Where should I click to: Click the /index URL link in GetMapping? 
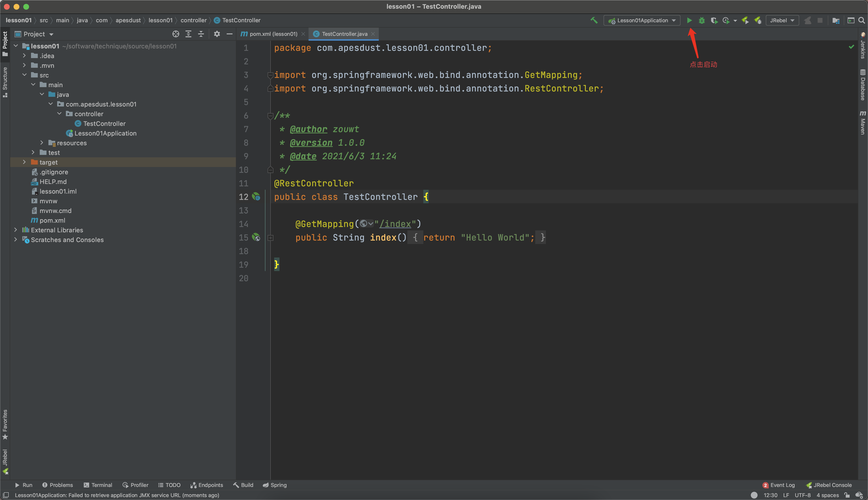click(395, 224)
